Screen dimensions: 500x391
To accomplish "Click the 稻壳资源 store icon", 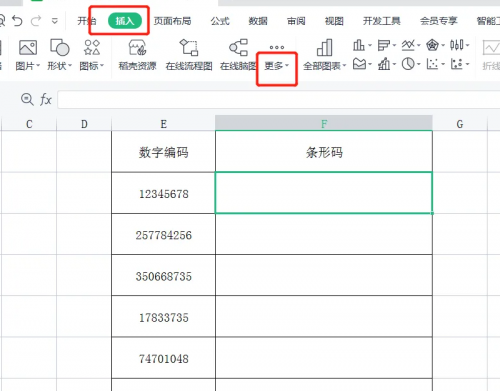I will click(137, 55).
